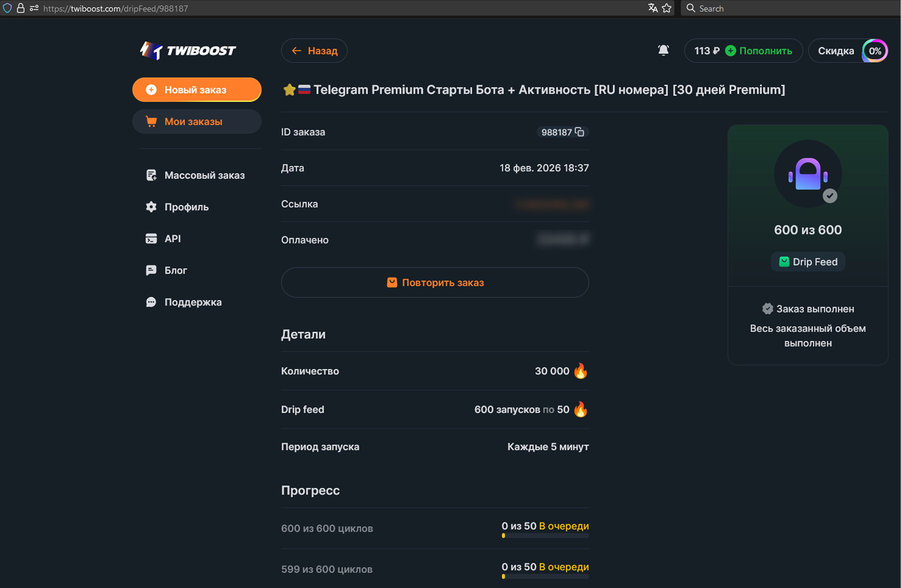Click the notification bell icon

(x=663, y=50)
